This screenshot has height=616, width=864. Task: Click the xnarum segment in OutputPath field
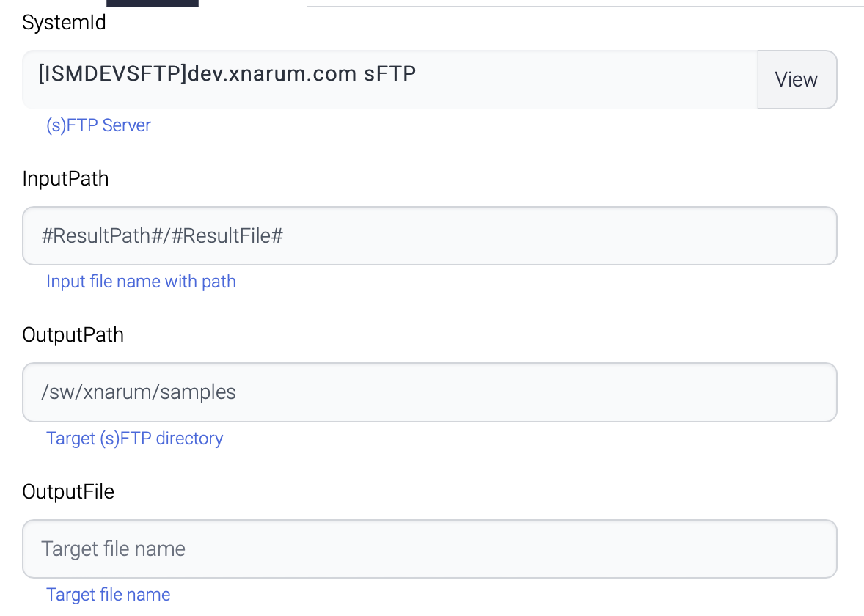pos(117,392)
